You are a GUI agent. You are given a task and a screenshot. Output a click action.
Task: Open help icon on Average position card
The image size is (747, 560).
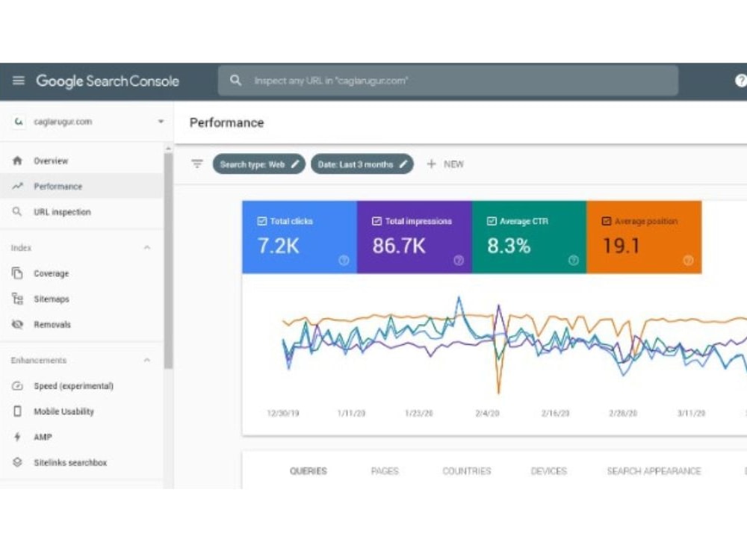tap(688, 260)
